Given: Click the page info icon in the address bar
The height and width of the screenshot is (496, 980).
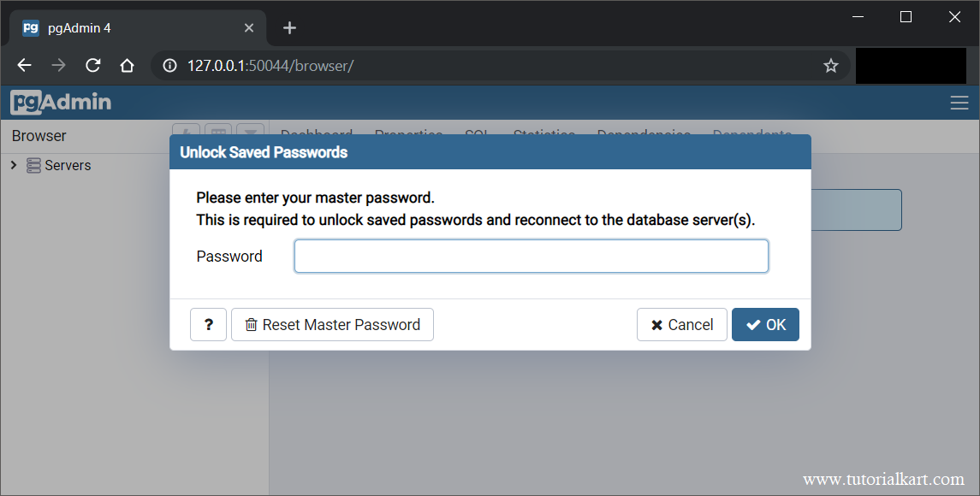Looking at the screenshot, I should pyautogui.click(x=169, y=65).
